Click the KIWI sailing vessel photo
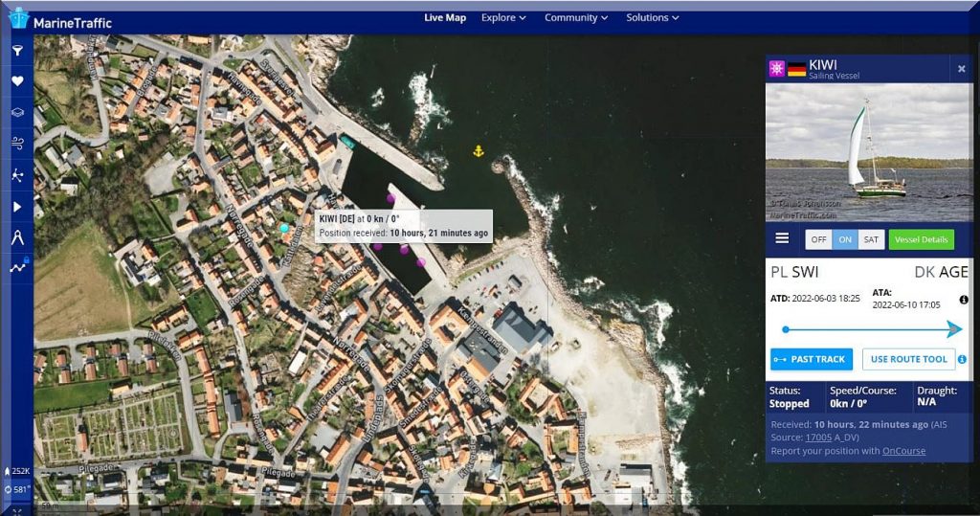The width and height of the screenshot is (980, 516). pyautogui.click(x=869, y=152)
